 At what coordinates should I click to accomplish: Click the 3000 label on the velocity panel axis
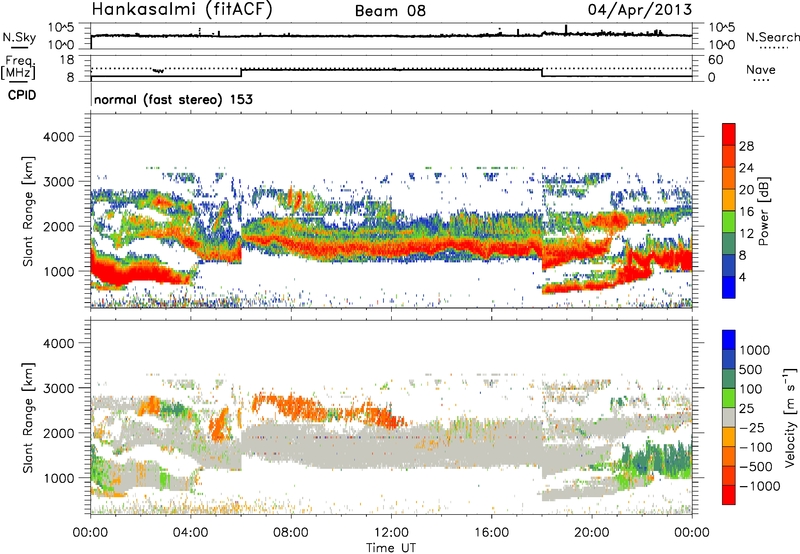[x=58, y=388]
